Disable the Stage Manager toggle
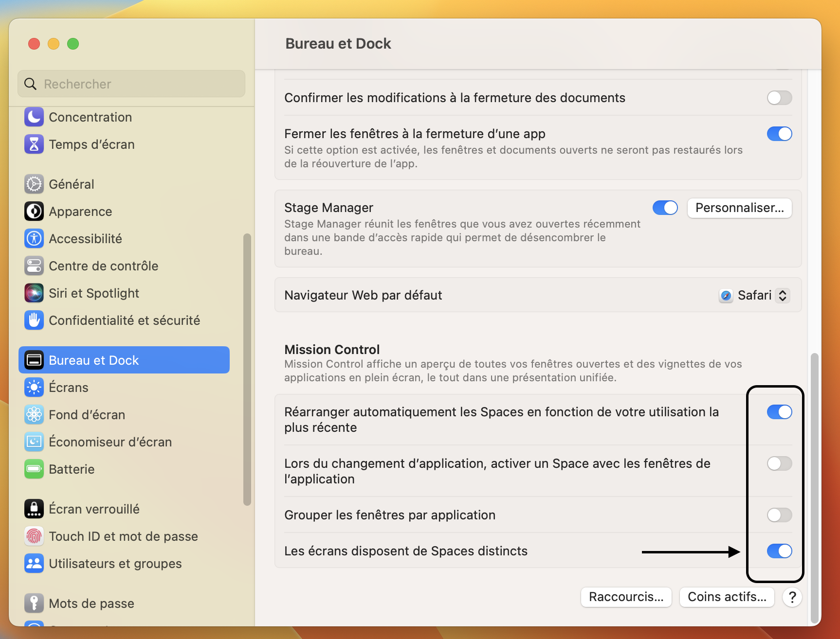Image resolution: width=840 pixels, height=639 pixels. (x=665, y=208)
